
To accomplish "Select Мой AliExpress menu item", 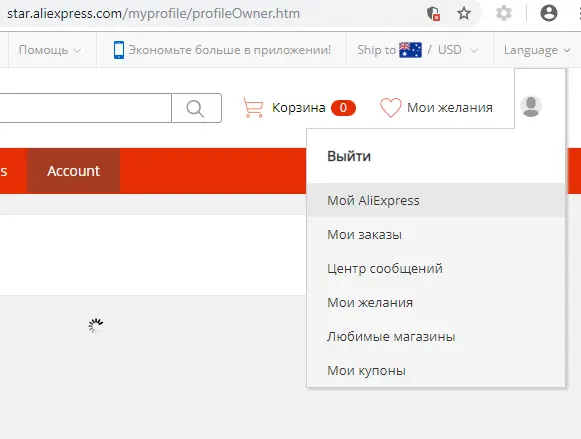I will [x=436, y=200].
